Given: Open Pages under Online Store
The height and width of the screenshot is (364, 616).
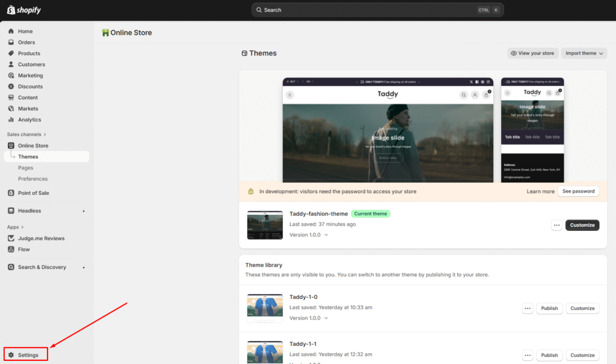Looking at the screenshot, I should click(25, 167).
